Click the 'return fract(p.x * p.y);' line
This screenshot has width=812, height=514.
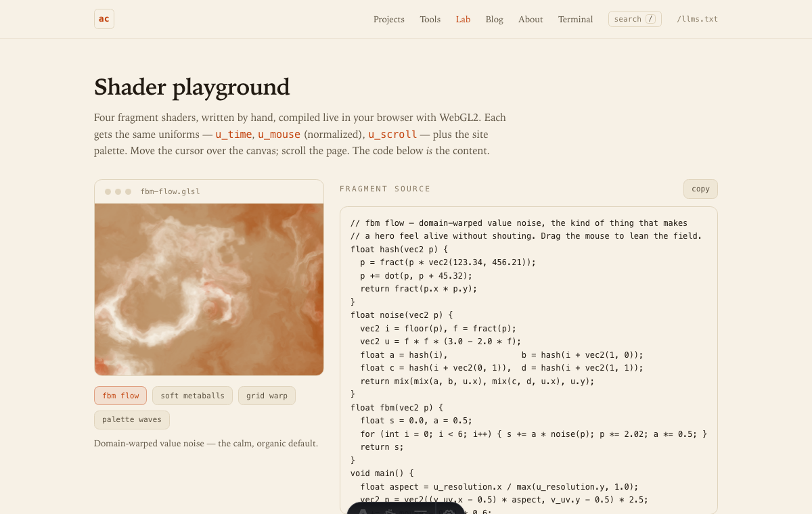419,289
